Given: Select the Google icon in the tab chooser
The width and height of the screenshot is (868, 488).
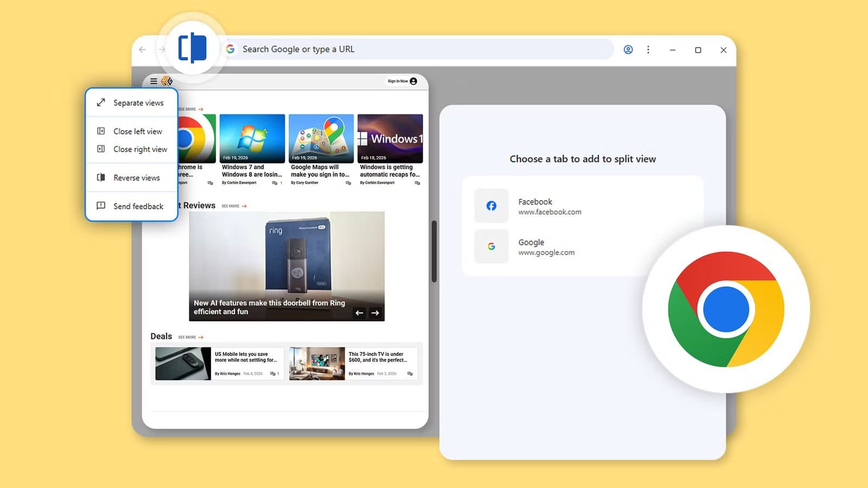Looking at the screenshot, I should tap(491, 246).
